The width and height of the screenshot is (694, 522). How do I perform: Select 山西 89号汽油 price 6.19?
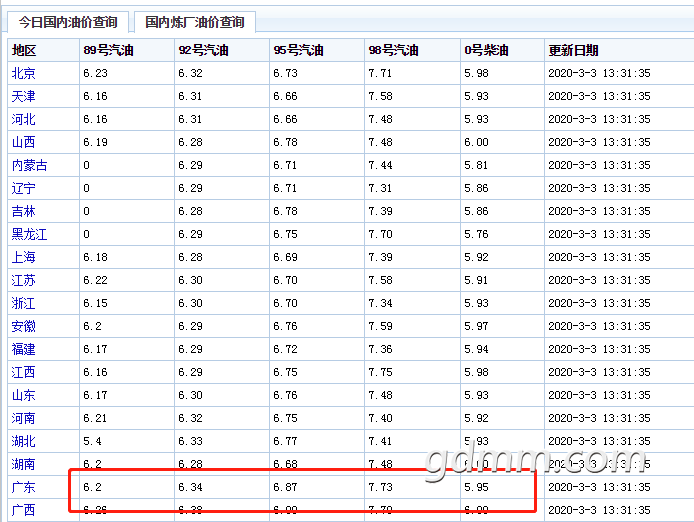coord(96,142)
